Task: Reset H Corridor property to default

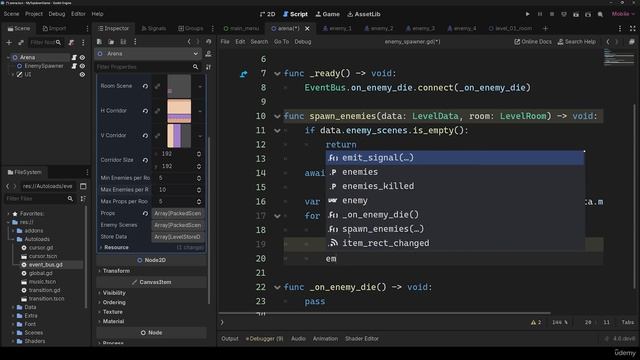Action: coord(145,111)
